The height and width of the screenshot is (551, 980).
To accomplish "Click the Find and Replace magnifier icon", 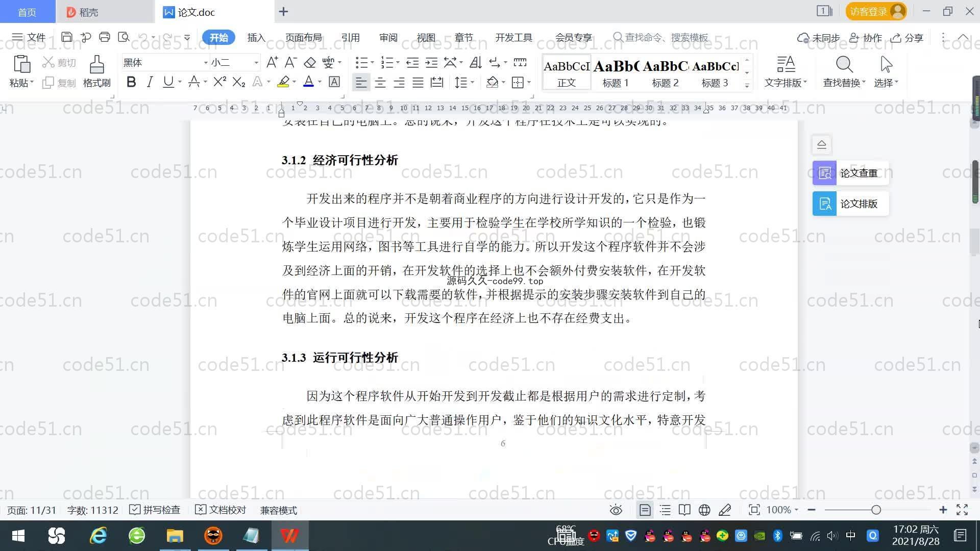I will tap(844, 64).
